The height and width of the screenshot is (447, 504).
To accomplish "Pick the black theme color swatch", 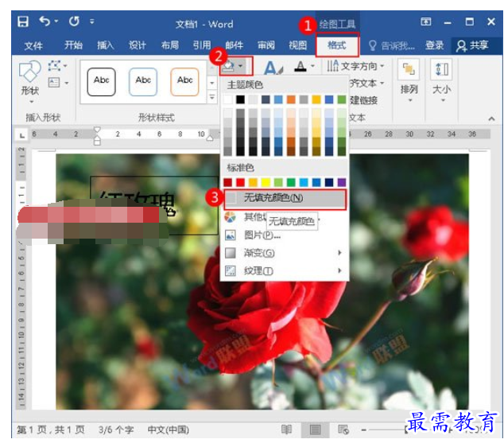I will tap(240, 99).
